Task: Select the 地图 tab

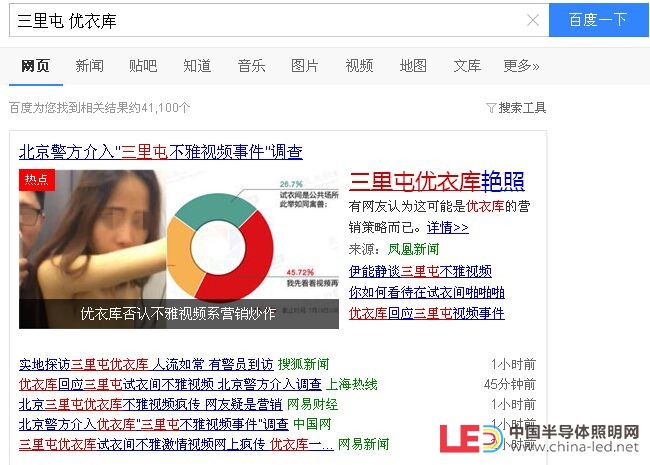Action: point(413,66)
